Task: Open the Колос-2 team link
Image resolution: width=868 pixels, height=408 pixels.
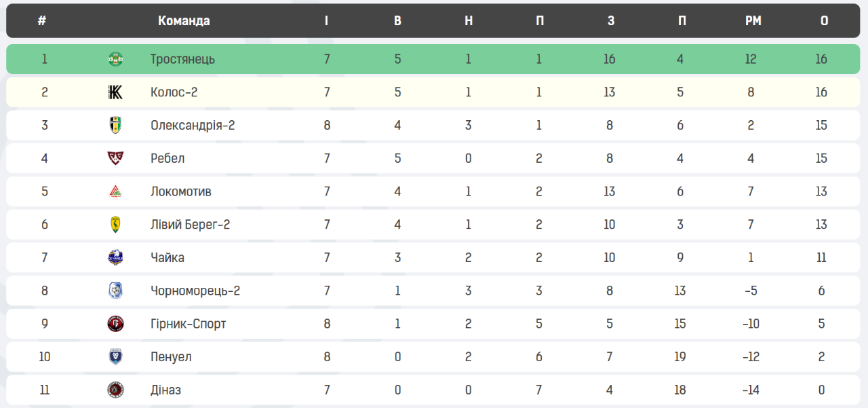Action: (174, 92)
